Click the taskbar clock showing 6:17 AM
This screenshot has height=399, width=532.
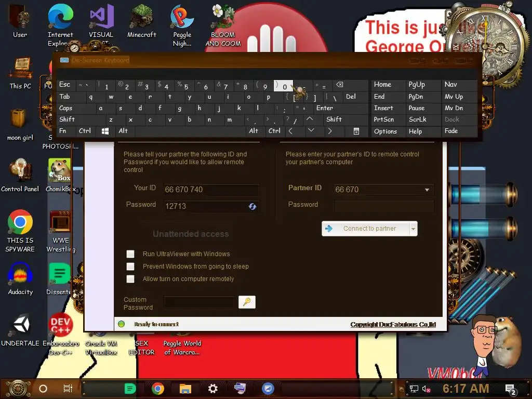click(465, 389)
